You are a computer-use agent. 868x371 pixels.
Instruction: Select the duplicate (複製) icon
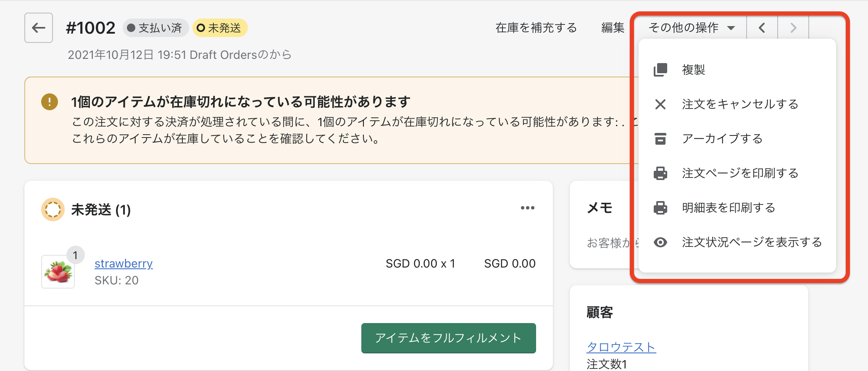point(660,70)
